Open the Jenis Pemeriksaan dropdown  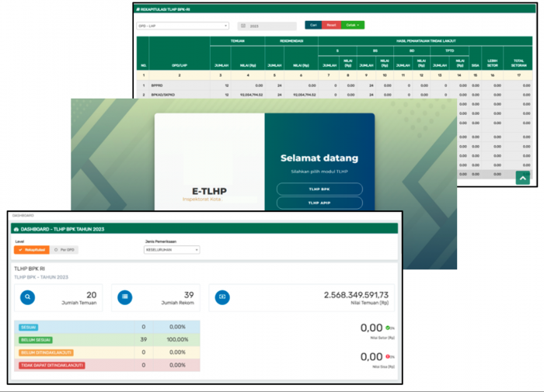pos(173,250)
